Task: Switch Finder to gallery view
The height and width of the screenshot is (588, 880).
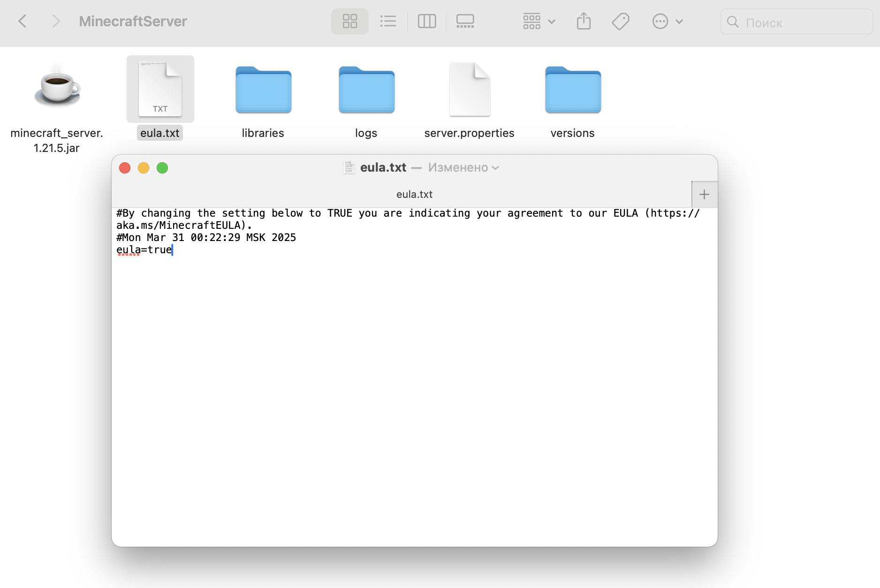Action: (465, 21)
